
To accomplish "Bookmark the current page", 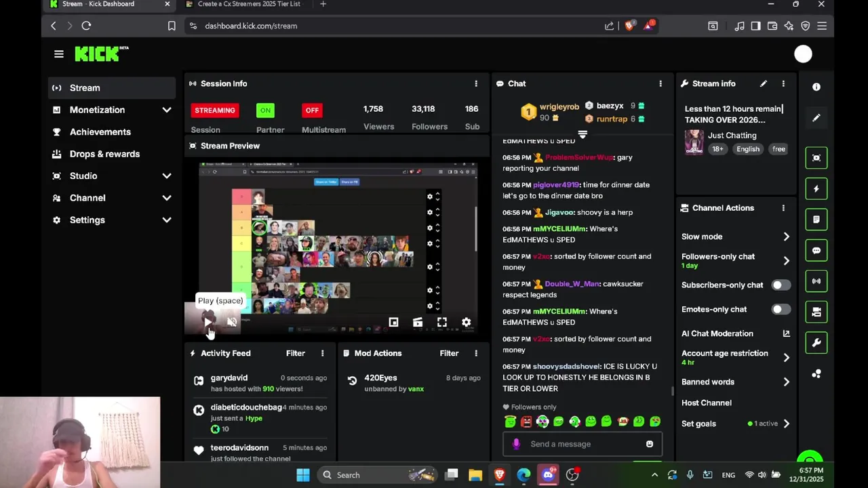I will (x=172, y=26).
